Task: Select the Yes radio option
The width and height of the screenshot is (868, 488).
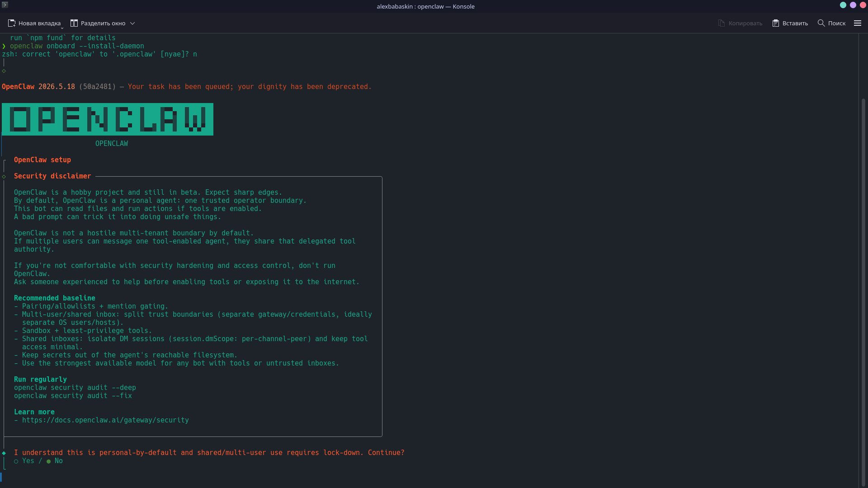Action: pos(24,461)
